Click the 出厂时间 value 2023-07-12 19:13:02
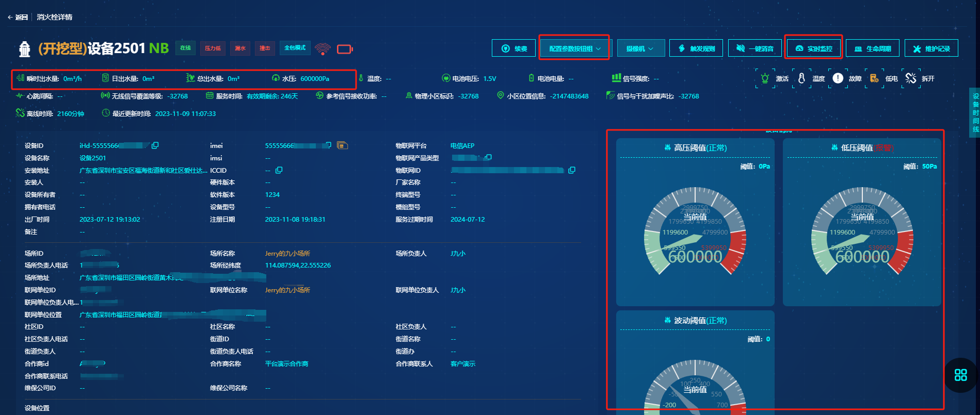The width and height of the screenshot is (980, 415). 110,220
